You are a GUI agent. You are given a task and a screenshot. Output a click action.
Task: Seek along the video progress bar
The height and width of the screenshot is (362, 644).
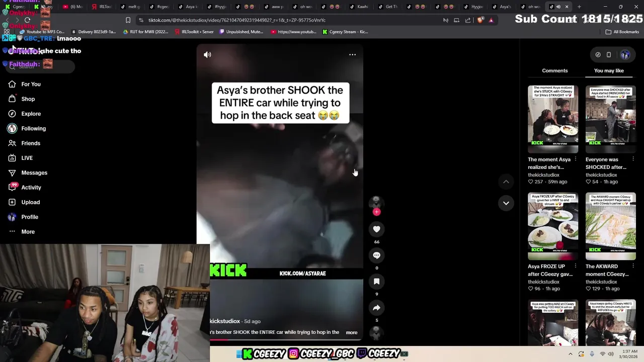286,340
